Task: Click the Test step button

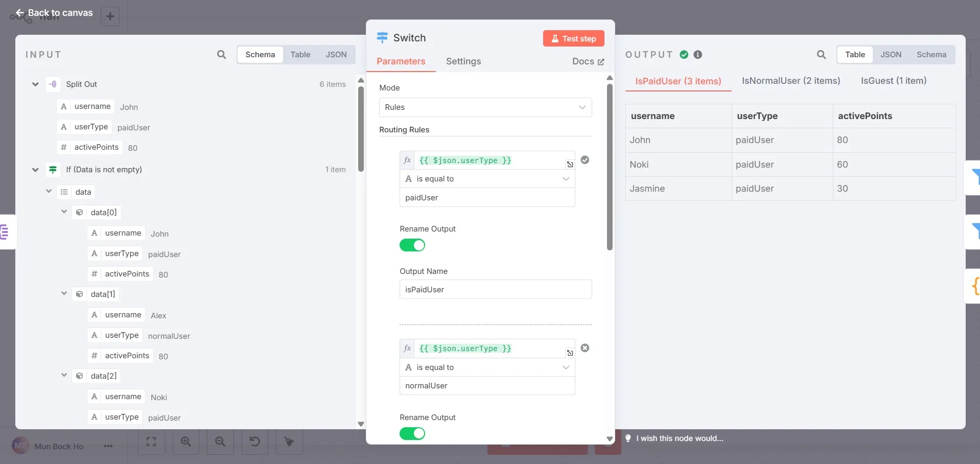Action: (574, 38)
